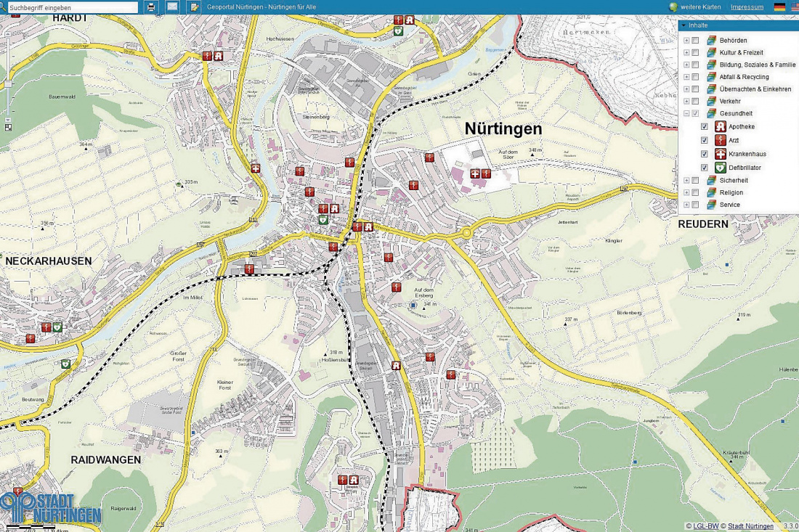Click the Arzt legend icon

720,140
